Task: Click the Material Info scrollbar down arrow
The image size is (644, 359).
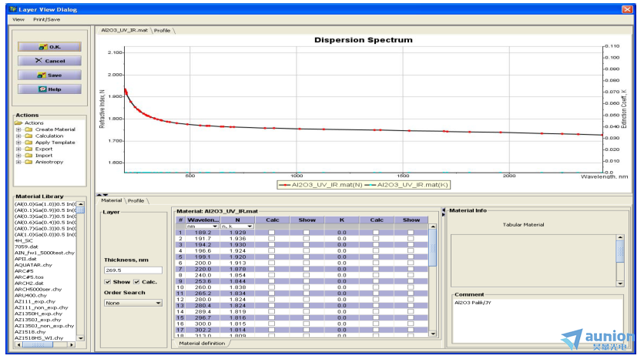Action: tap(620, 284)
